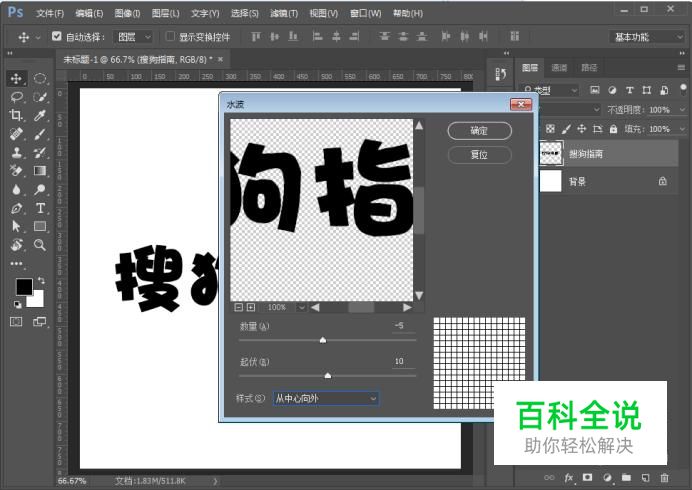
Task: Open the 样式 dropdown 从中心向外
Action: 326,399
